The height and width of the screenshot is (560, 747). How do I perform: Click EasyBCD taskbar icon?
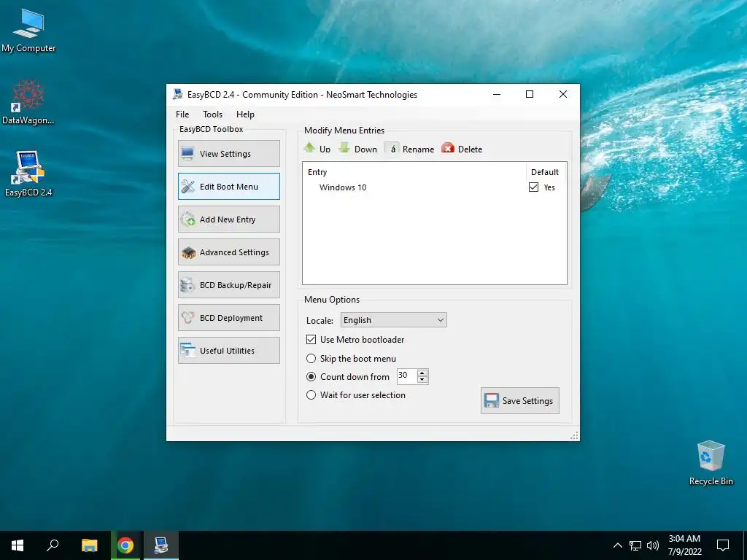click(x=161, y=545)
